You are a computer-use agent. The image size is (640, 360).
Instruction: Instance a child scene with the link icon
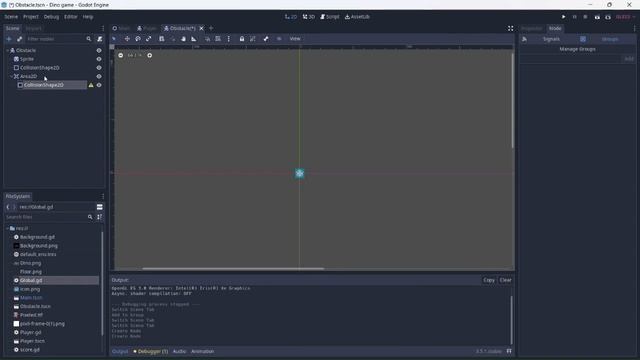[x=20, y=39]
